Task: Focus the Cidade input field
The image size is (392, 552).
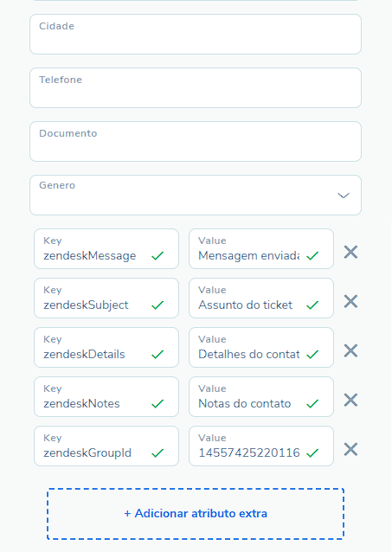Action: (x=196, y=34)
